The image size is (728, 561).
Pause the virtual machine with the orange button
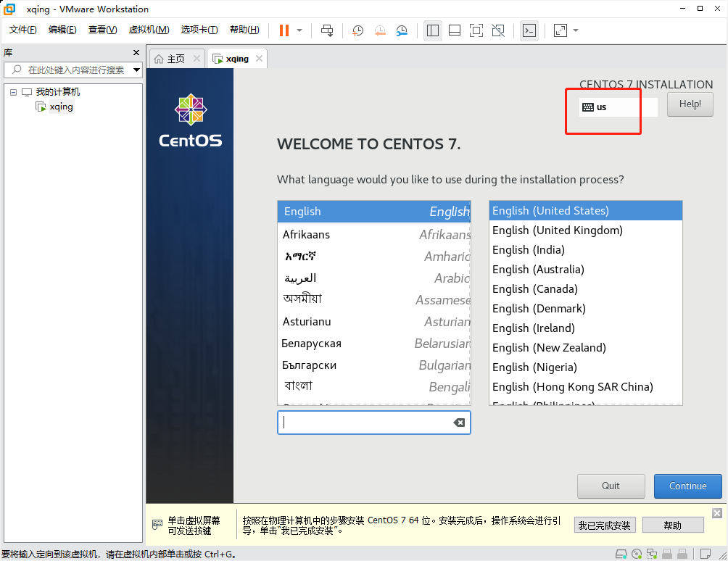tap(284, 30)
